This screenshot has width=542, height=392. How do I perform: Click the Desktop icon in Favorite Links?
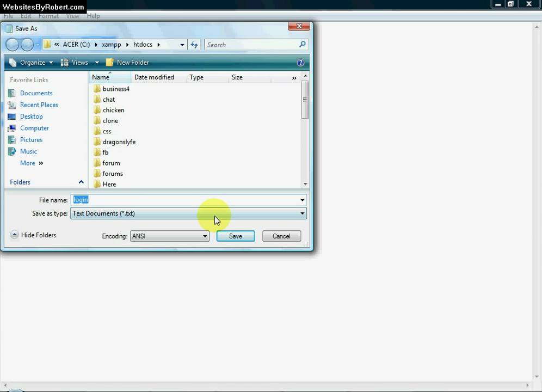pos(12,117)
